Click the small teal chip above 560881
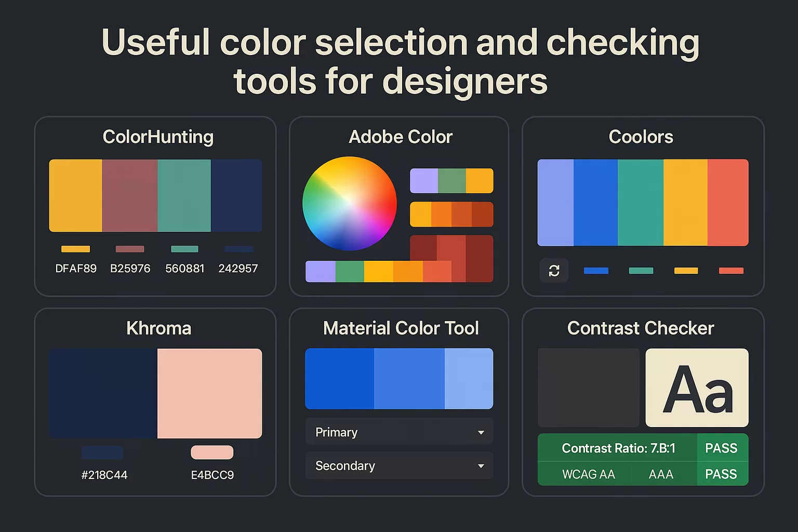 (x=184, y=249)
